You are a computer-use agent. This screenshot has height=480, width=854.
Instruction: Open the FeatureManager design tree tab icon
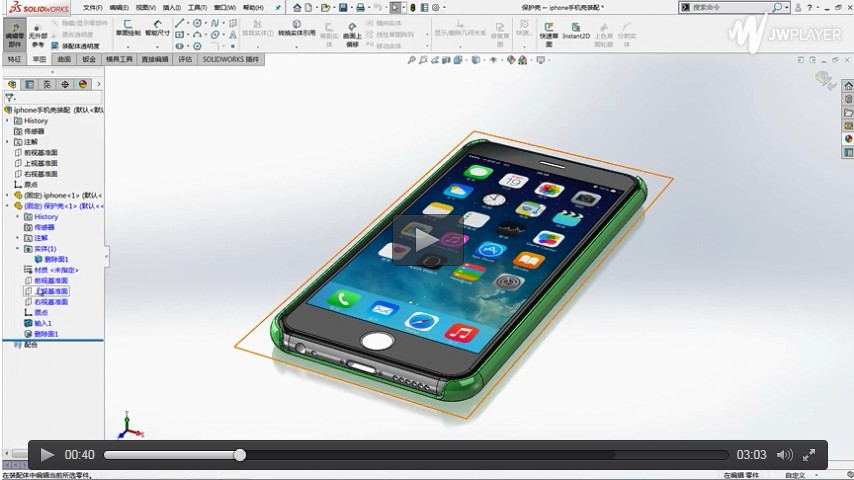click(x=12, y=84)
